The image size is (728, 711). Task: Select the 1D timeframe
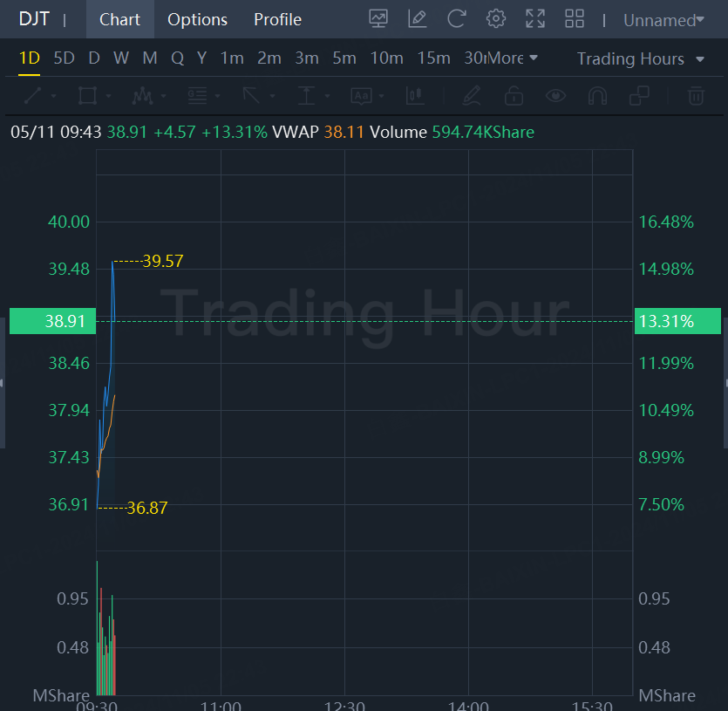30,58
